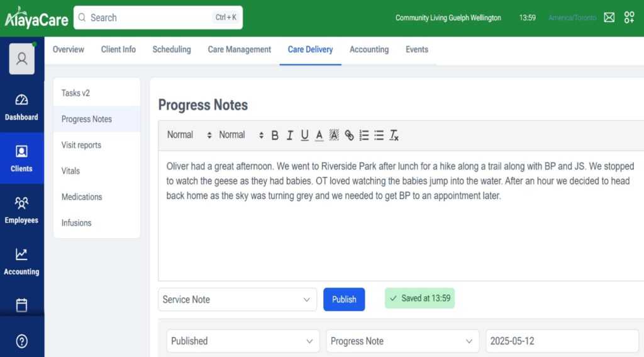
Task: Insert a link with the link icon
Action: click(x=349, y=135)
